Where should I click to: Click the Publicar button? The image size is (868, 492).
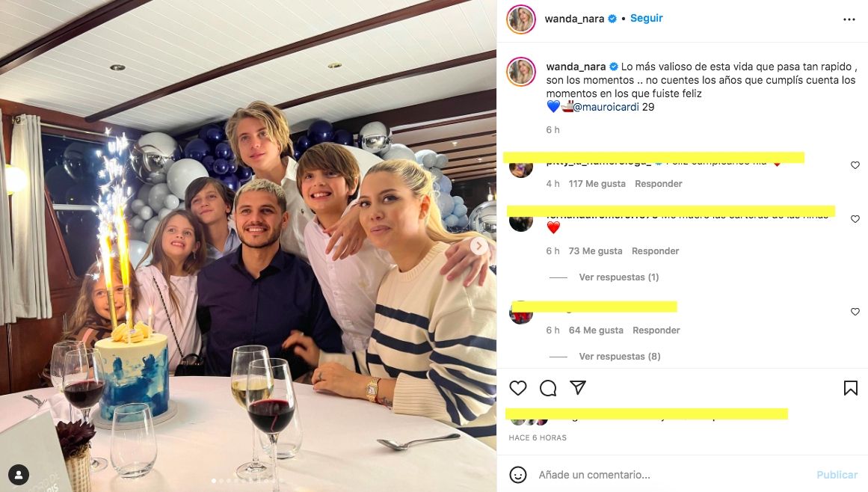tap(837, 475)
